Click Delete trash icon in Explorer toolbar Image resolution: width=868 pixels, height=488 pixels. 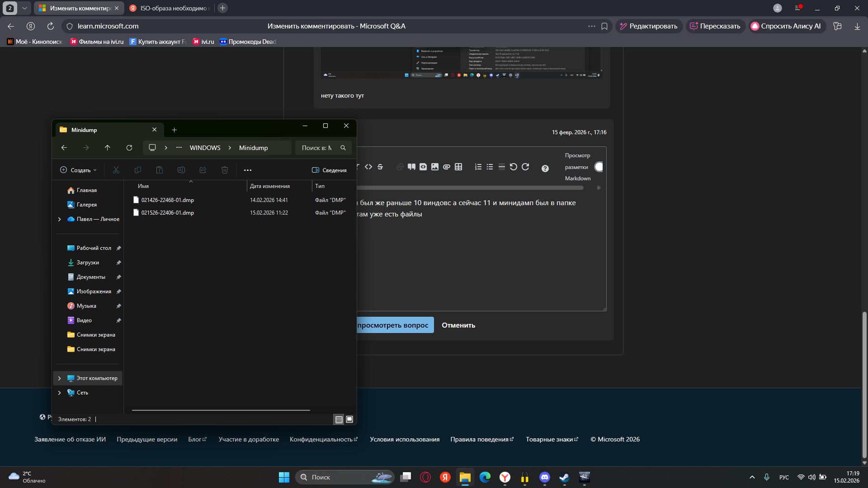pyautogui.click(x=225, y=170)
